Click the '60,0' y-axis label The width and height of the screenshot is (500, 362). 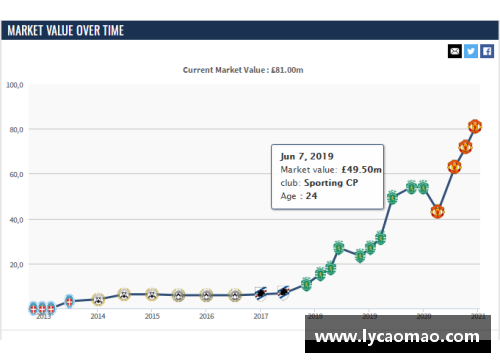coord(17,175)
